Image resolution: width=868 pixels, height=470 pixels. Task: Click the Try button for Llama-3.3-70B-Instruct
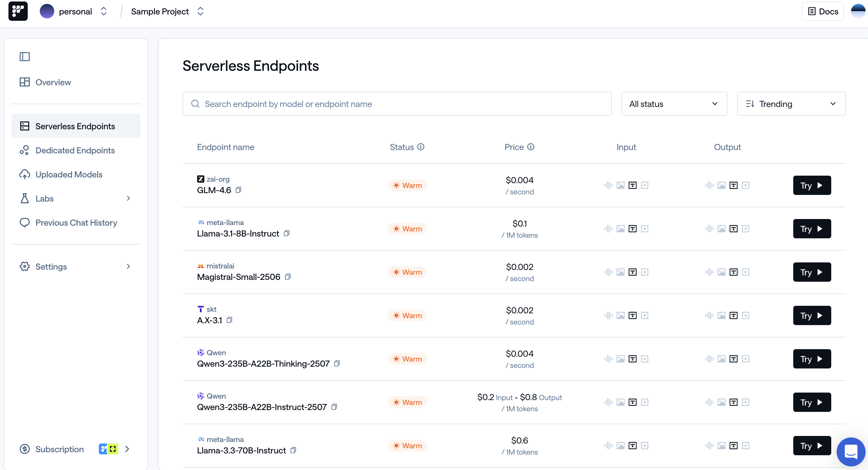812,445
